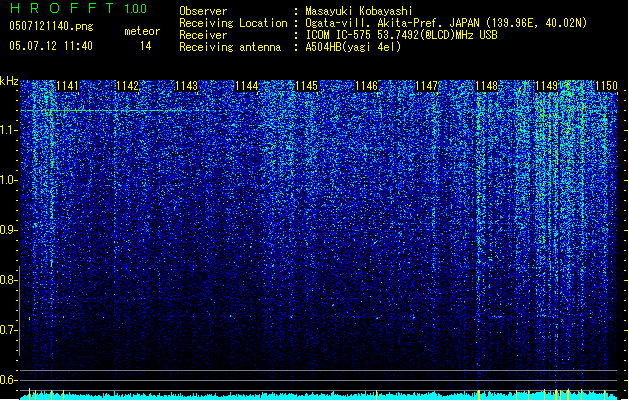Click the Receiving Location label
Screen dimensions: 629x400
233,23
